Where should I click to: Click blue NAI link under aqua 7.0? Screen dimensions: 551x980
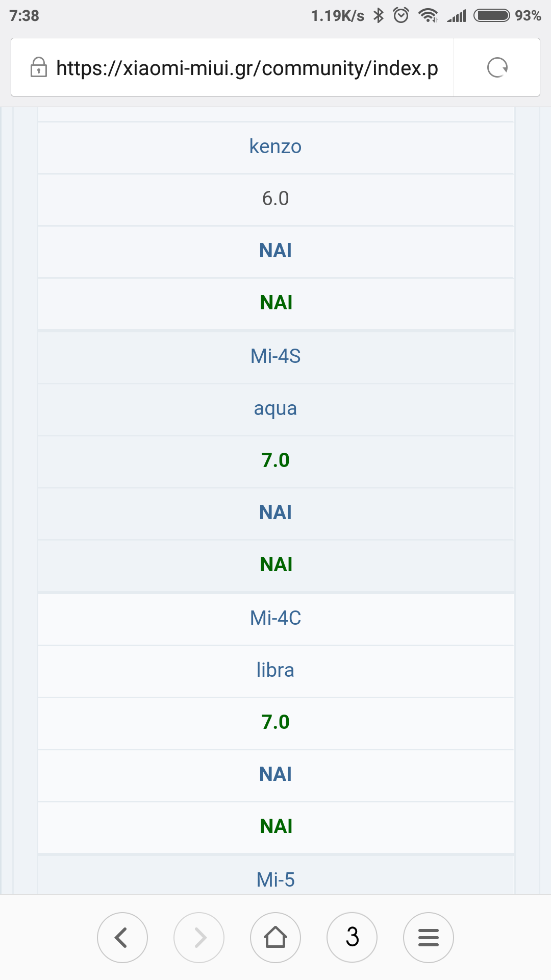tap(275, 512)
